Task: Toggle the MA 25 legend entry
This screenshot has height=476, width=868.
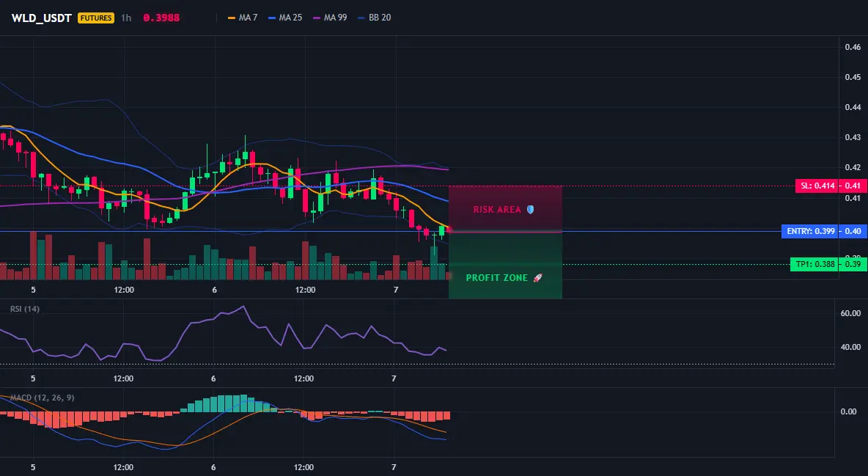Action: pos(285,18)
